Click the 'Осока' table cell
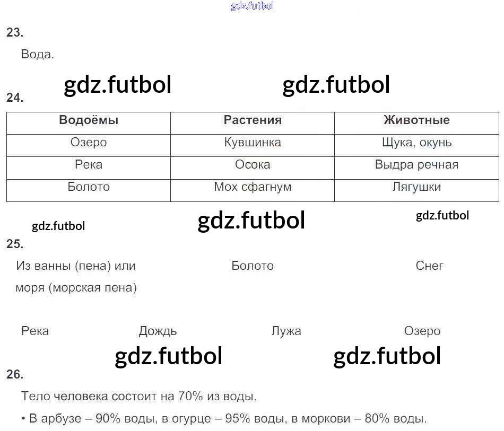The width and height of the screenshot is (504, 431). click(x=253, y=165)
